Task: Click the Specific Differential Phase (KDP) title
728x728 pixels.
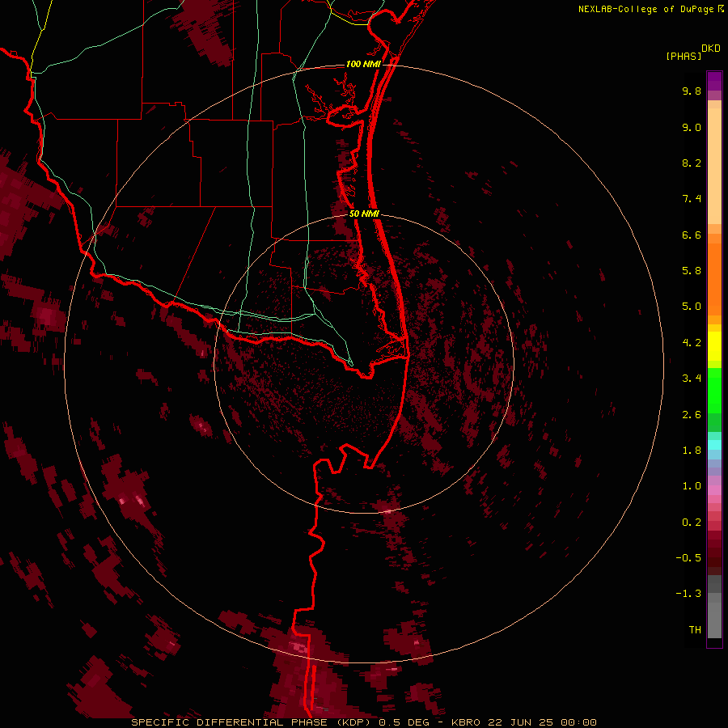Action: pyautogui.click(x=253, y=722)
